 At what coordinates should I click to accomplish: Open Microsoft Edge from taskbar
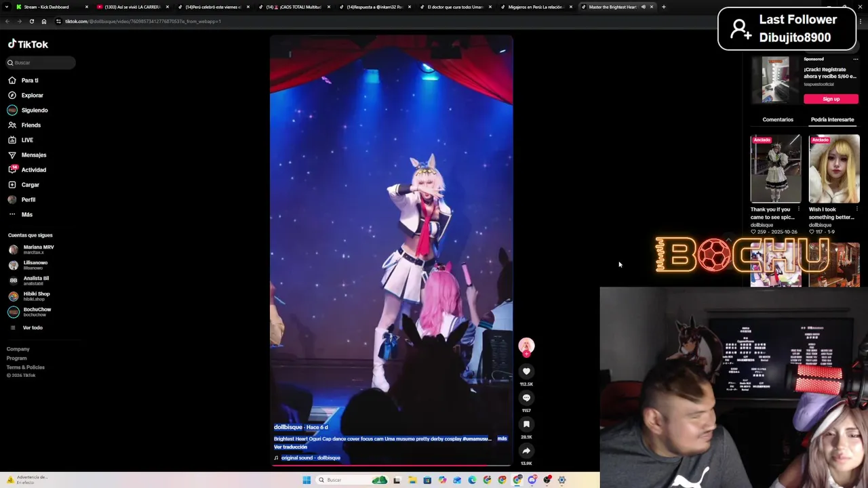pyautogui.click(x=472, y=480)
